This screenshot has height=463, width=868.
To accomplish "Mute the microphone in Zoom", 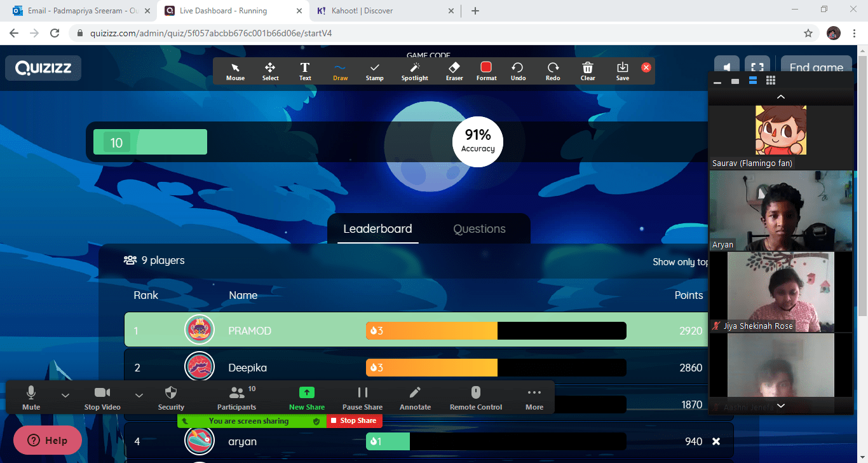I will (31, 397).
